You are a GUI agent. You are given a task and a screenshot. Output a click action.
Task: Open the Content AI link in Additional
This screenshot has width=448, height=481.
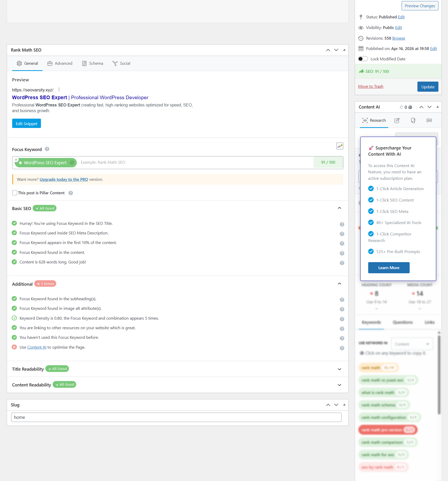[37, 347]
